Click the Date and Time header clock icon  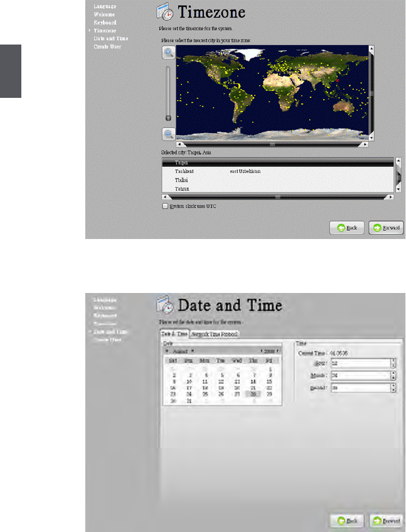pos(165,304)
